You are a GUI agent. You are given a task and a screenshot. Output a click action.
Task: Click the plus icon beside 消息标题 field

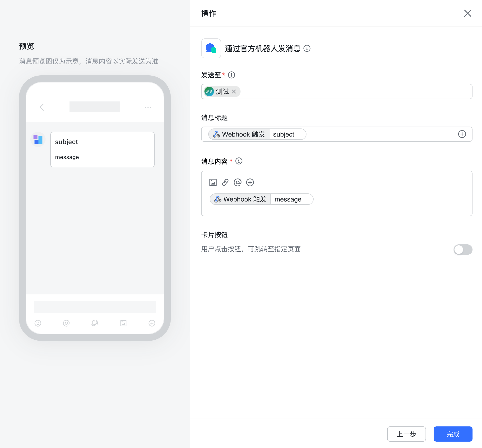click(462, 134)
